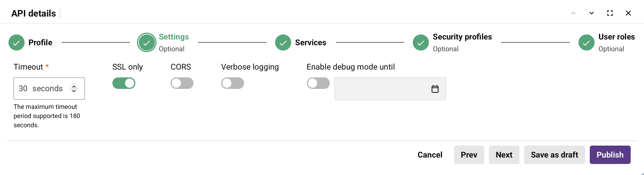Enable the CORS toggle
644x175 pixels.
pos(182,83)
